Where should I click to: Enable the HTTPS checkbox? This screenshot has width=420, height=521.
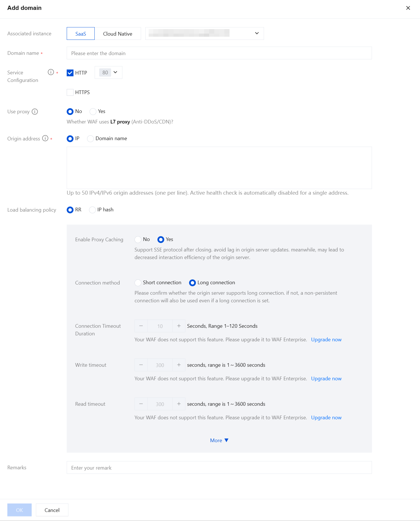pyautogui.click(x=70, y=92)
